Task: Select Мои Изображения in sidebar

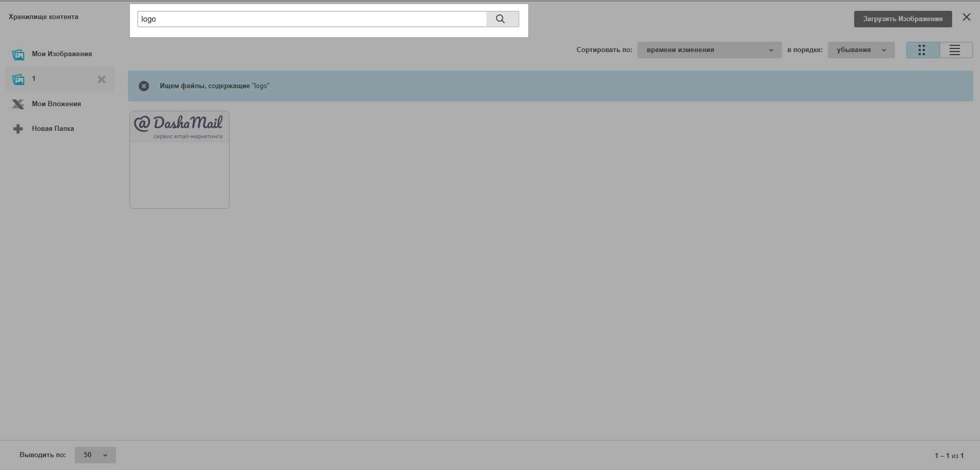Action: [62, 54]
